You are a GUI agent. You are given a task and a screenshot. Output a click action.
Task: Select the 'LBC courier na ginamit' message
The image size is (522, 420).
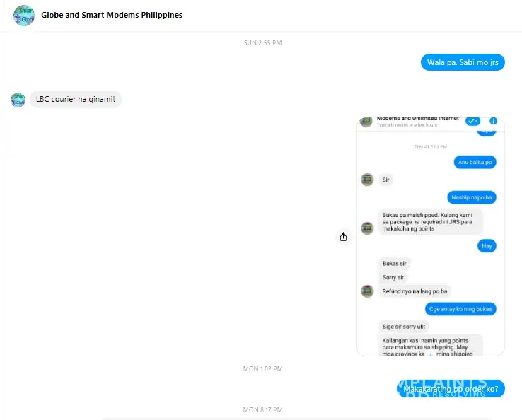coord(76,99)
